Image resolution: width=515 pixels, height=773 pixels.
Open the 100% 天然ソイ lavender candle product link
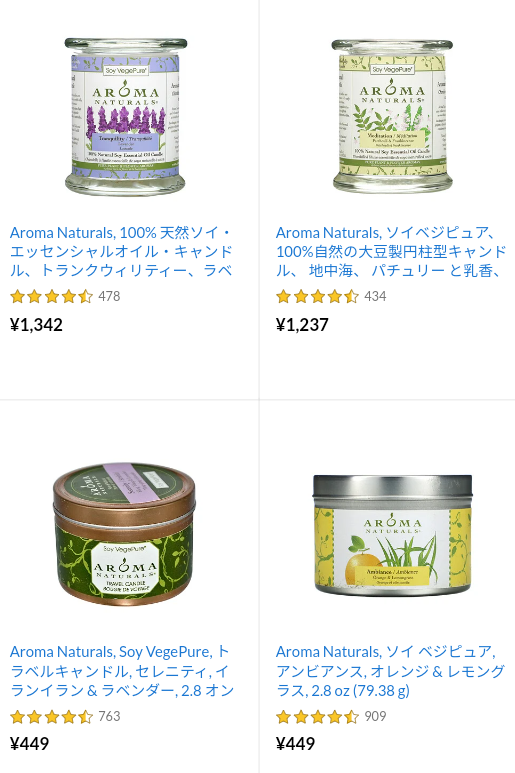[x=121, y=251]
